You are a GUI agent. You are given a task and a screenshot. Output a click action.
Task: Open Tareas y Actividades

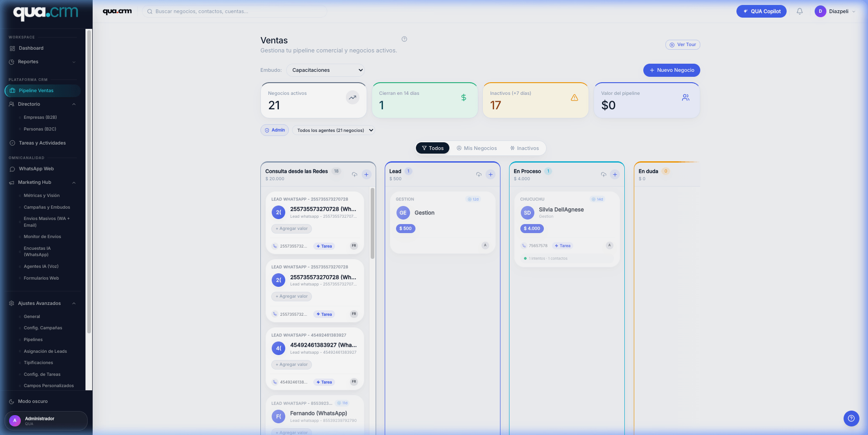pyautogui.click(x=42, y=143)
